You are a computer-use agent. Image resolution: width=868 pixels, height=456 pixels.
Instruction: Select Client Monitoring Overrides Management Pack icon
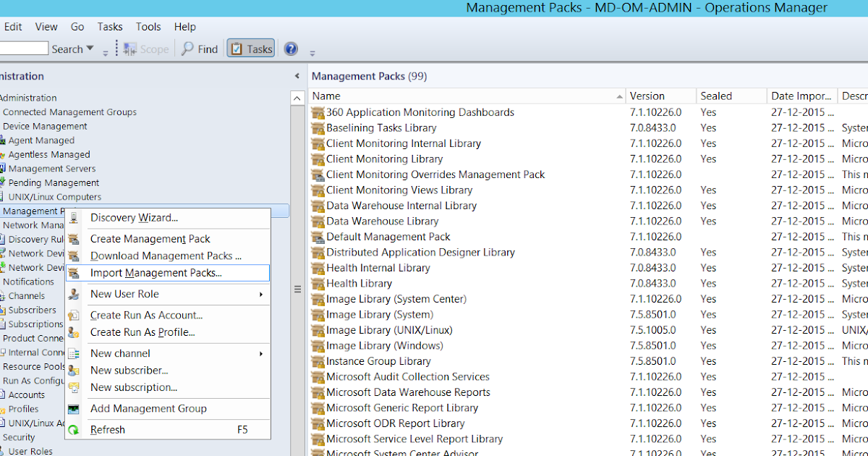point(318,174)
